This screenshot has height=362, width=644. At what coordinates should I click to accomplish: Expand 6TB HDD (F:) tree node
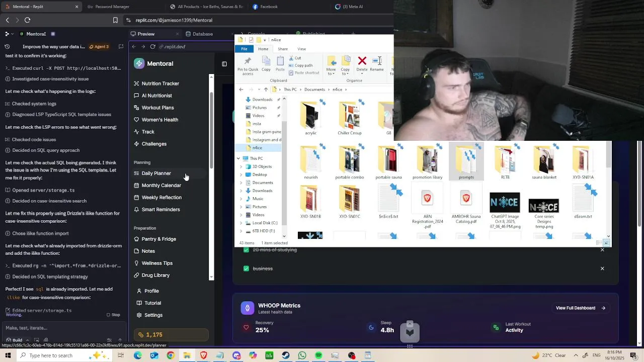(x=242, y=231)
